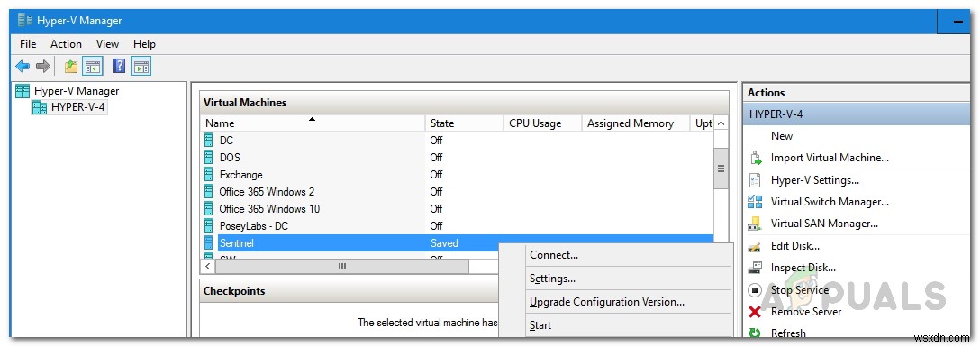The width and height of the screenshot is (980, 347).
Task: Click the Inspect Disk icon
Action: tap(755, 268)
